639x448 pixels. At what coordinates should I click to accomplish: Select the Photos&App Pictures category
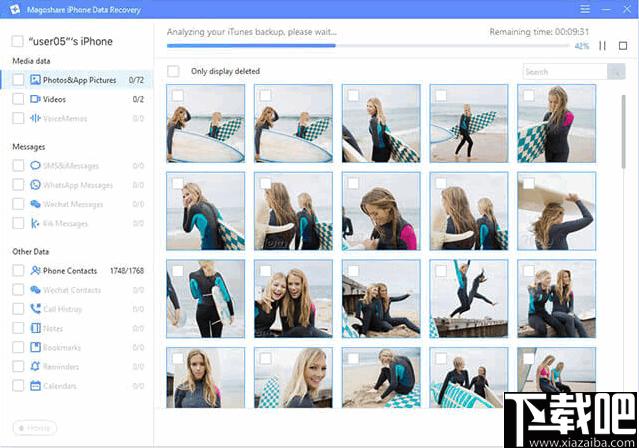coord(77,80)
